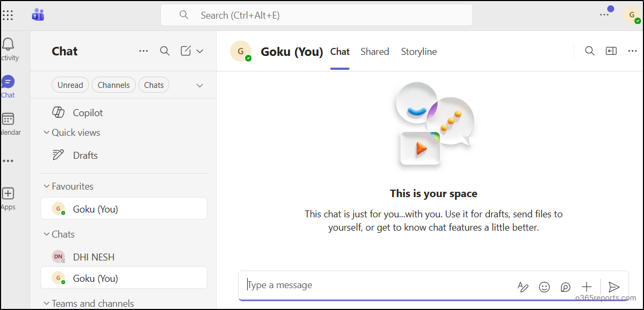Click the Chat pane title

[64, 51]
